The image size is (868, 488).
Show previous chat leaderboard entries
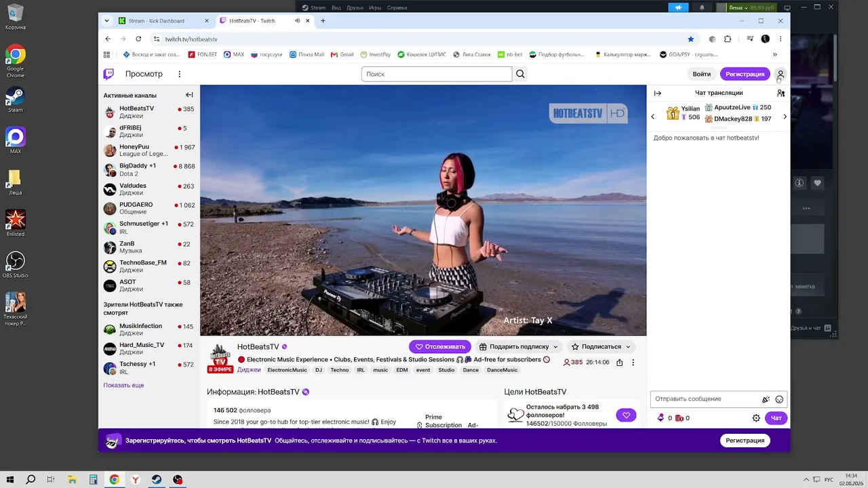652,117
